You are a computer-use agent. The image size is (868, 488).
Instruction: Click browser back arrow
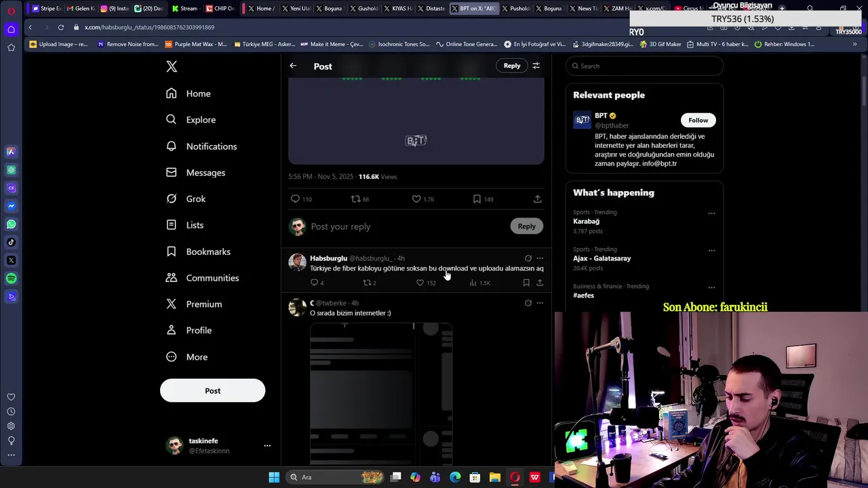click(x=30, y=27)
